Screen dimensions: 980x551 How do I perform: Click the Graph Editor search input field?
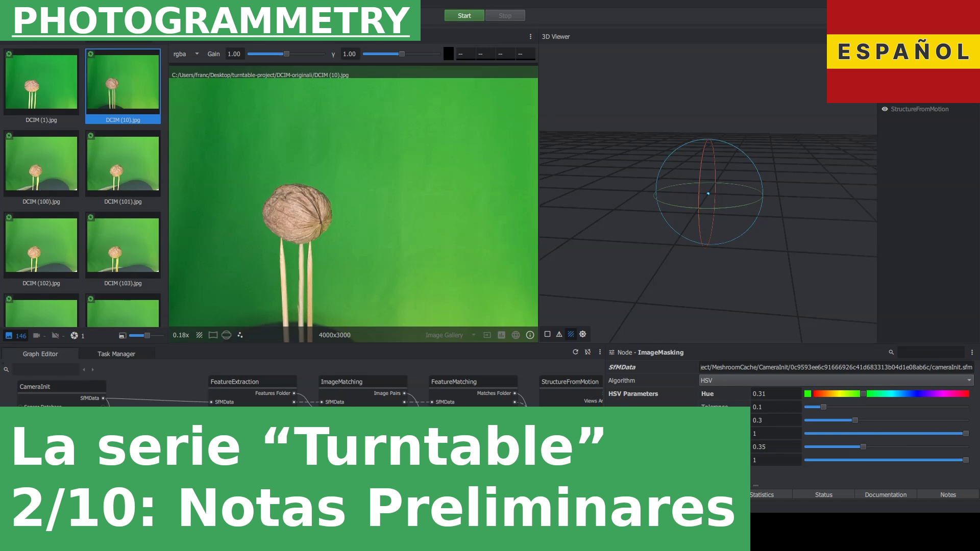(x=46, y=369)
